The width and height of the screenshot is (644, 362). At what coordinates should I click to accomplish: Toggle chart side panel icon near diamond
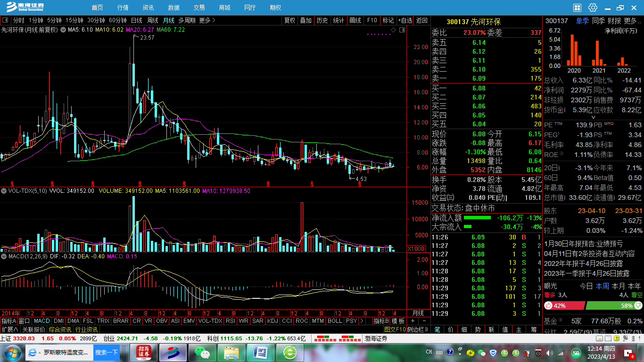click(x=402, y=30)
